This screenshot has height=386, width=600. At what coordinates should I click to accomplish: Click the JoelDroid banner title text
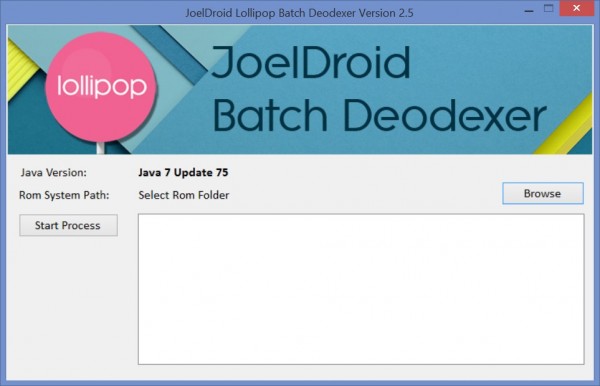pyautogui.click(x=310, y=62)
